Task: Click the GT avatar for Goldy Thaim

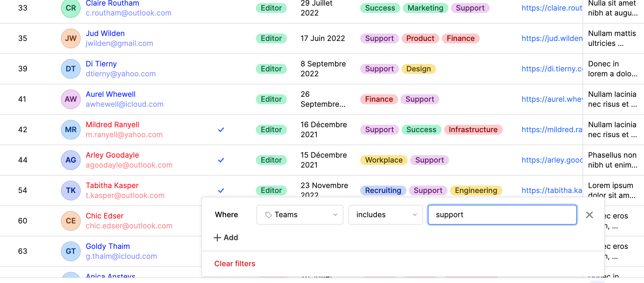Action: 71,251
